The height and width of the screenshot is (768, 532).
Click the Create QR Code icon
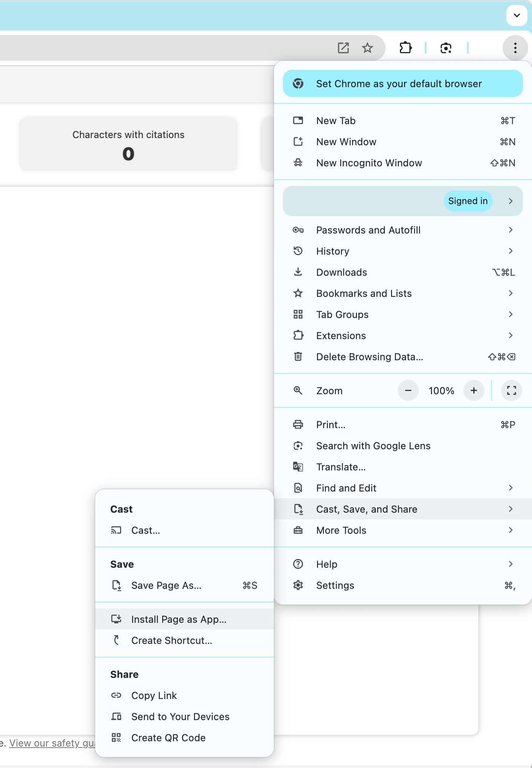[116, 737]
